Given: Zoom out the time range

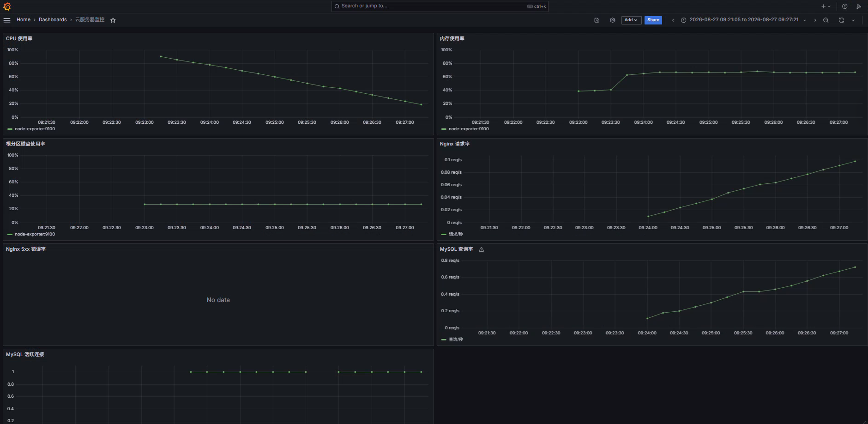Looking at the screenshot, I should pos(826,20).
